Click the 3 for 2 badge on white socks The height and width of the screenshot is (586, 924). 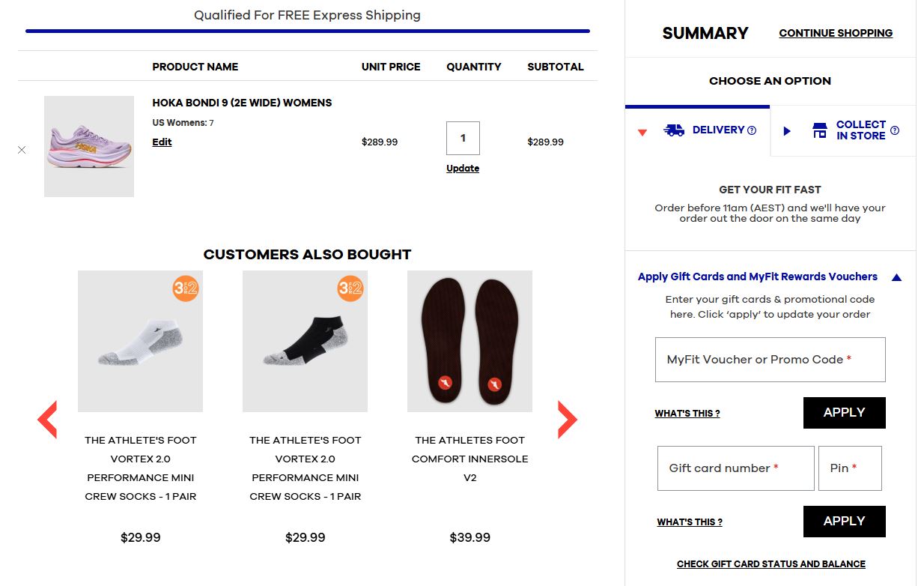(186, 288)
